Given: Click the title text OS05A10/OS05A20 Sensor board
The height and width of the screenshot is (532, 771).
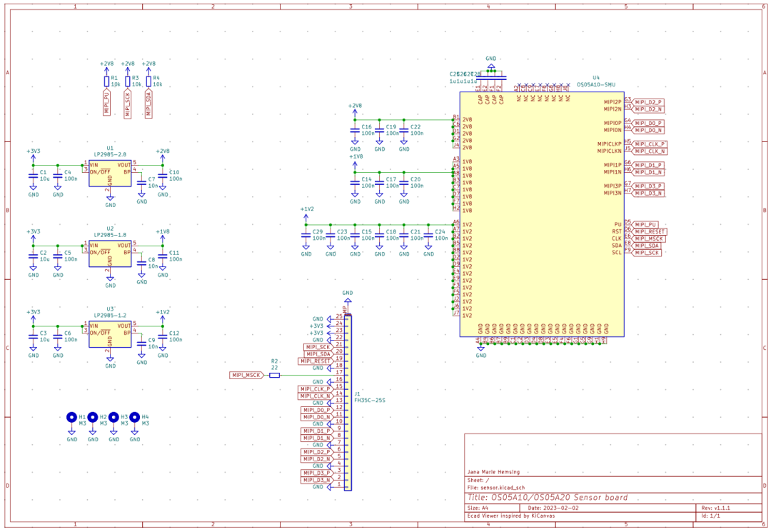Looking at the screenshot, I should tap(548, 498).
